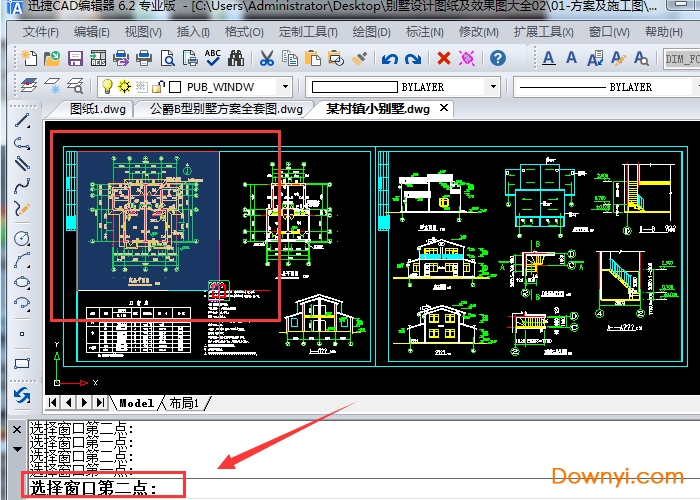Click the command line input field

click(400, 488)
